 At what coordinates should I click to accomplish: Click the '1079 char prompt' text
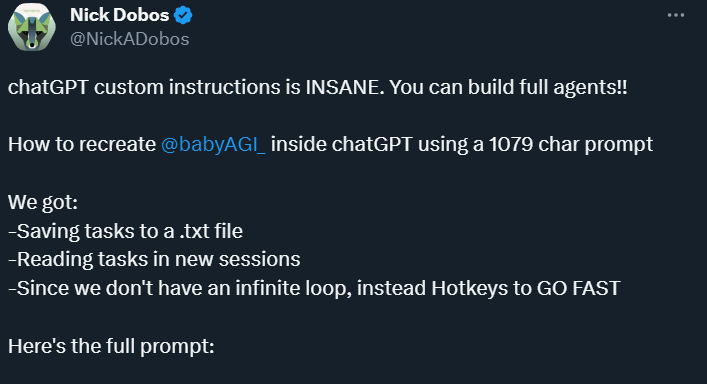[571, 145]
